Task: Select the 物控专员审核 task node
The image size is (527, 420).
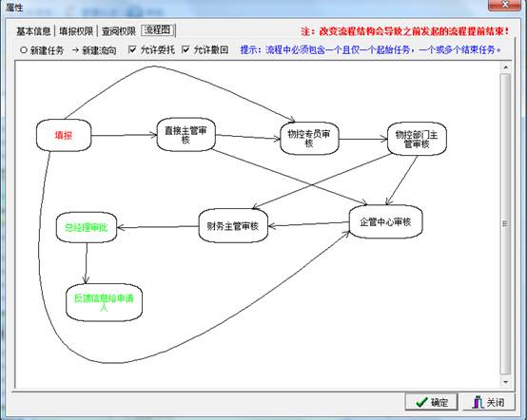Action: (x=309, y=139)
